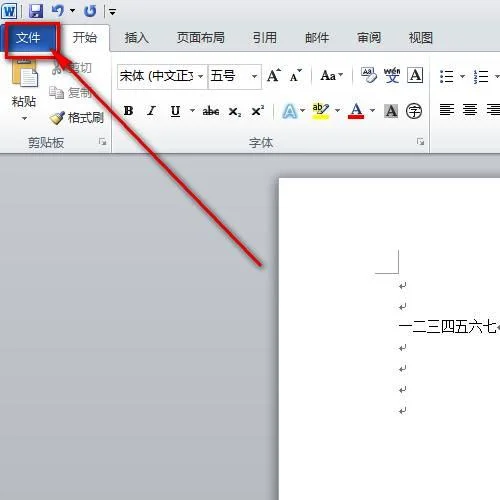Click the Word application icon
Image resolution: width=500 pixels, height=500 pixels.
[x=9, y=11]
